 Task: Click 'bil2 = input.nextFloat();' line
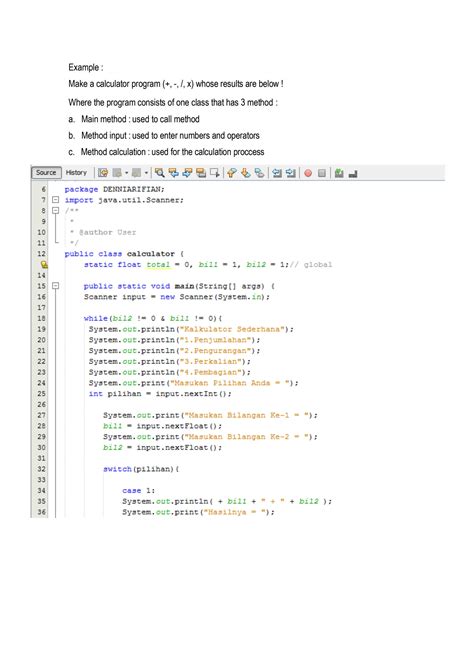pyautogui.click(x=162, y=448)
